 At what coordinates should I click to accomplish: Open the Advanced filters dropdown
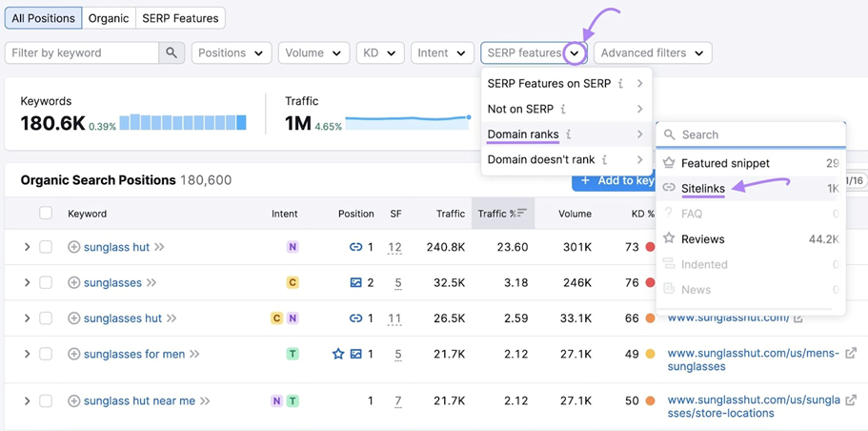[x=652, y=53]
